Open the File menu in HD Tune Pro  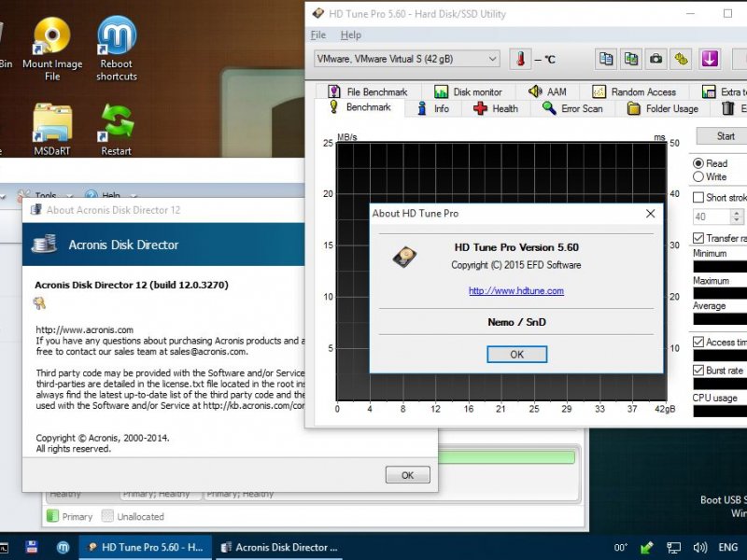click(x=318, y=35)
